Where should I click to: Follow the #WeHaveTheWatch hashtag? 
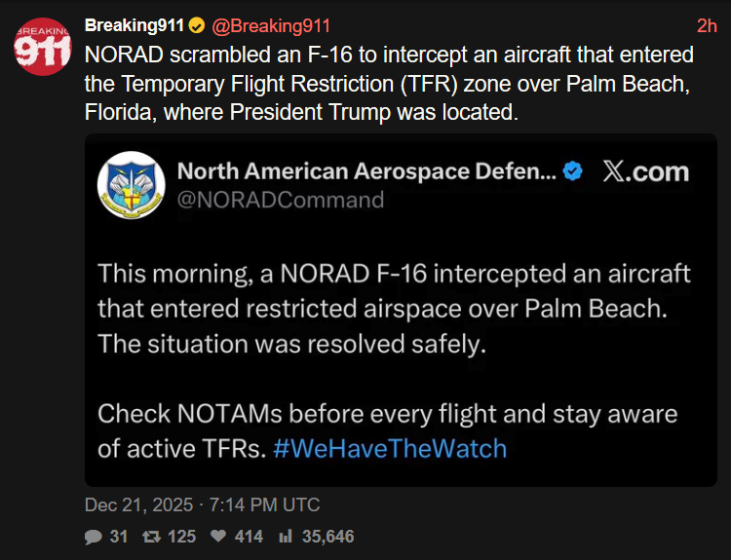(x=390, y=449)
